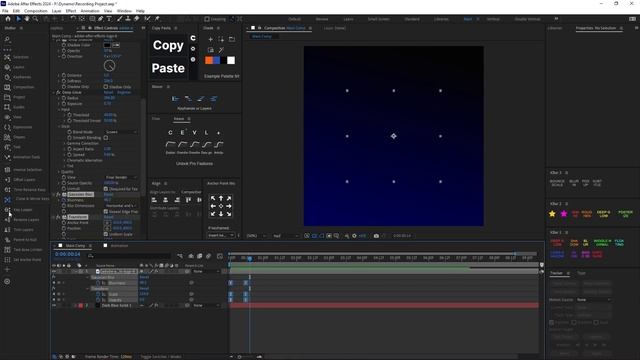This screenshot has height=360, width=640.
Task: Open the File menu
Action: coord(5,11)
